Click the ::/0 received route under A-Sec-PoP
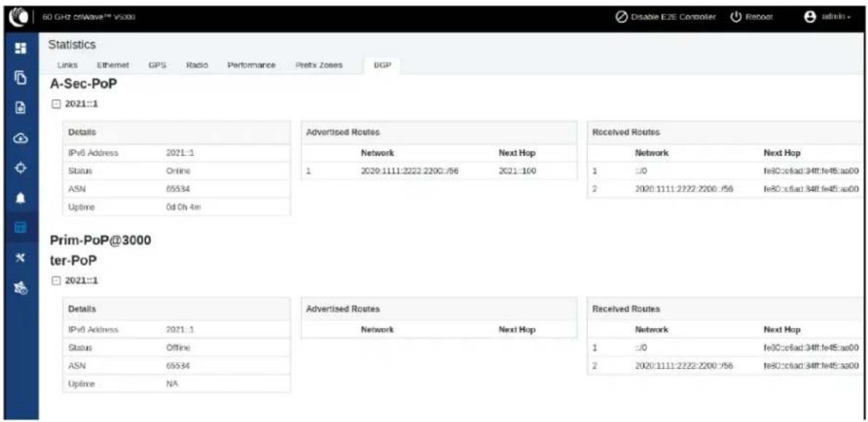 click(642, 171)
